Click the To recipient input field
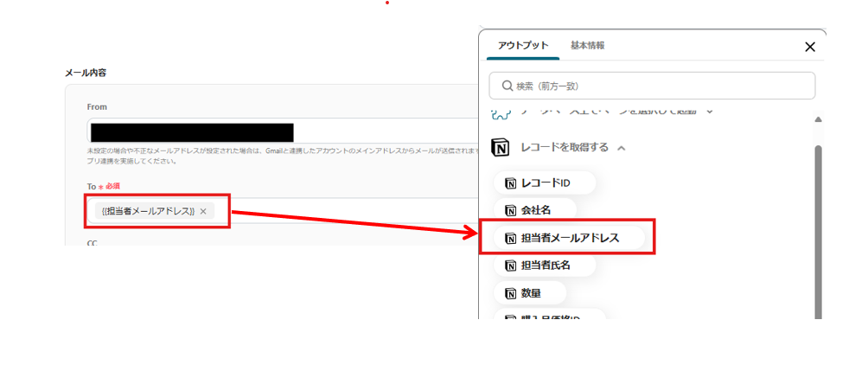Viewport: 868px width, 384px height. [283, 211]
